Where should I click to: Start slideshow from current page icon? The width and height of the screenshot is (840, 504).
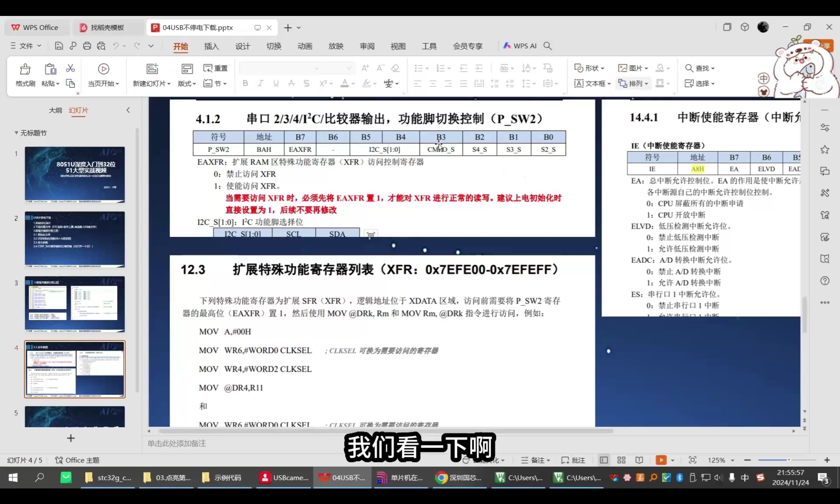click(103, 69)
